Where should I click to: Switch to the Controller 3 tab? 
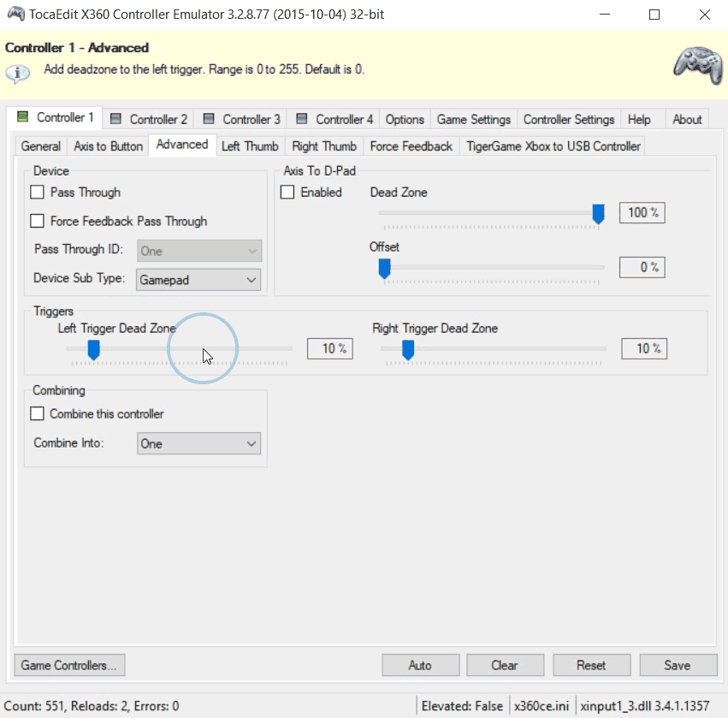pos(241,119)
